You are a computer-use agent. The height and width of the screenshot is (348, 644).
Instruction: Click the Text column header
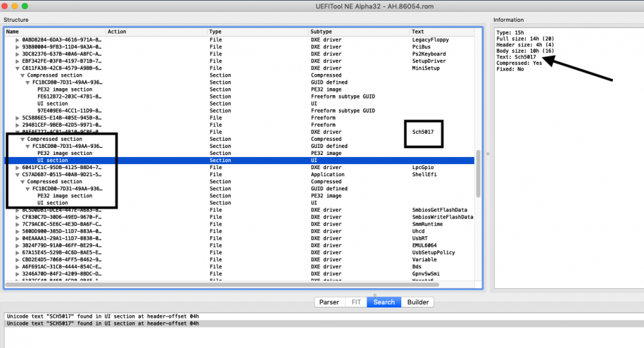pos(442,32)
